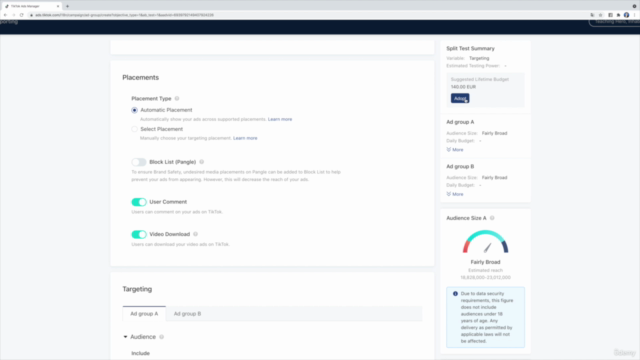Collapse the Audience section arrow
Viewport: 640px width, 360px height.
click(125, 337)
